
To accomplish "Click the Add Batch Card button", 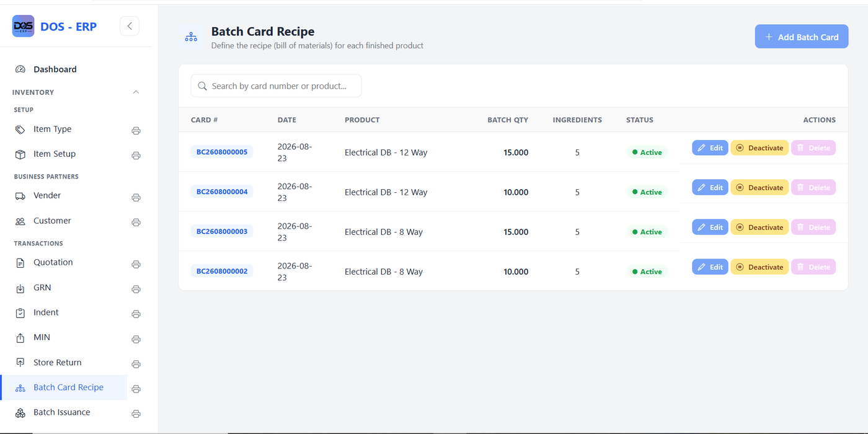I will (x=802, y=37).
